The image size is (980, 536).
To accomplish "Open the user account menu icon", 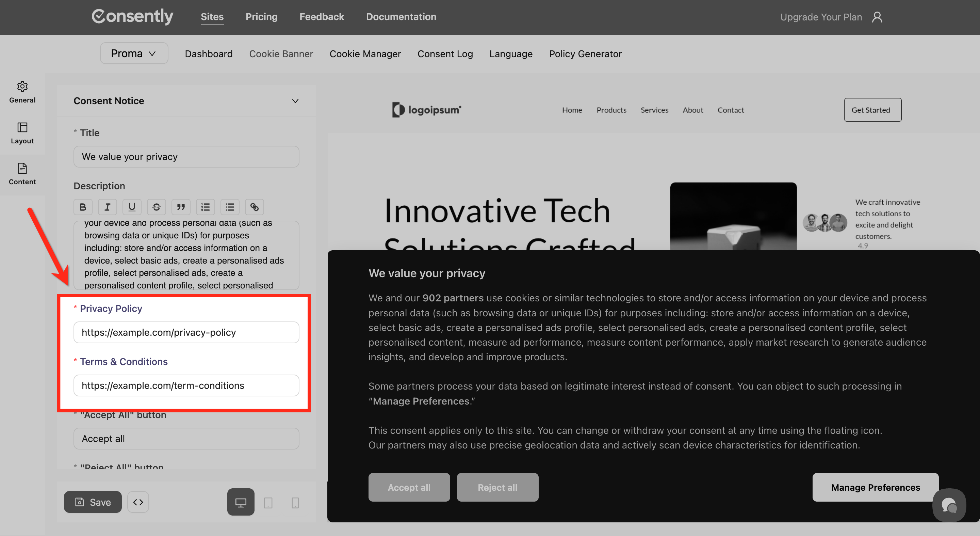I will coord(877,17).
